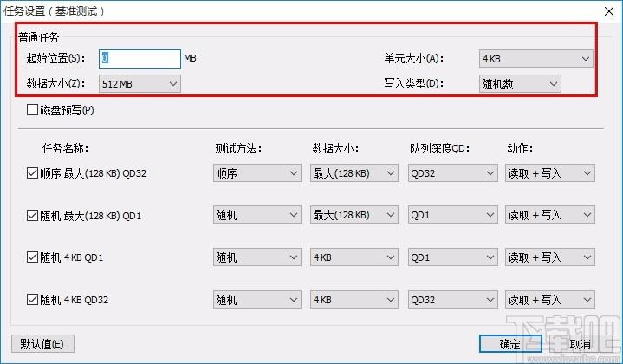
Task: Uncheck the 随机 最大(128 KB) QD1 task
Action: tap(32, 216)
